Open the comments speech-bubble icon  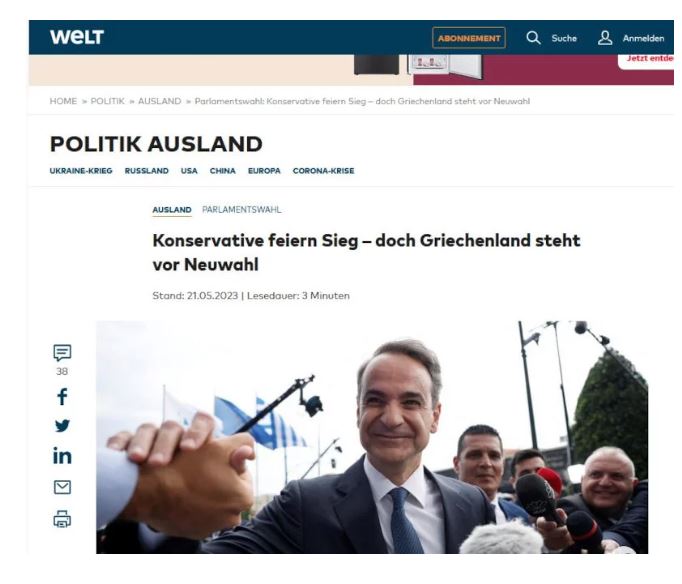click(x=62, y=353)
